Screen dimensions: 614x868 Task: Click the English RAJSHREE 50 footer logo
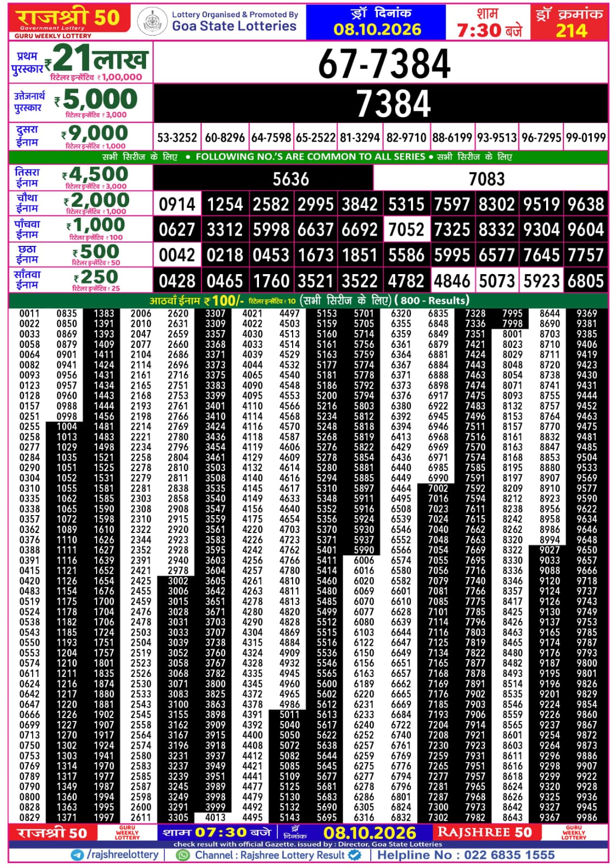tap(484, 833)
